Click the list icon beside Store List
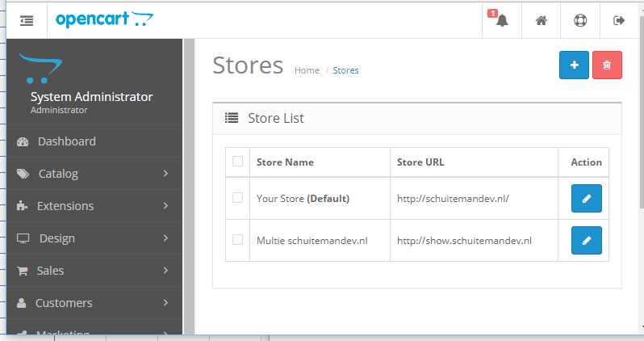Screen dimensions: 644x341 [232, 118]
